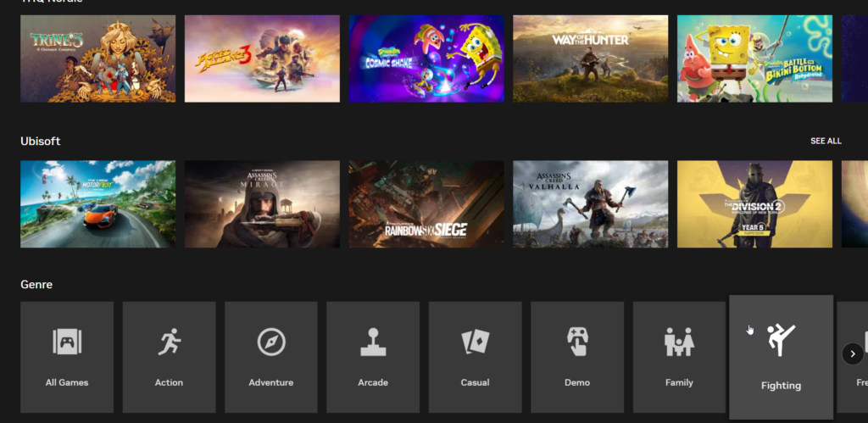The height and width of the screenshot is (423, 868).
Task: Click the Genre section heading
Action: tap(36, 285)
